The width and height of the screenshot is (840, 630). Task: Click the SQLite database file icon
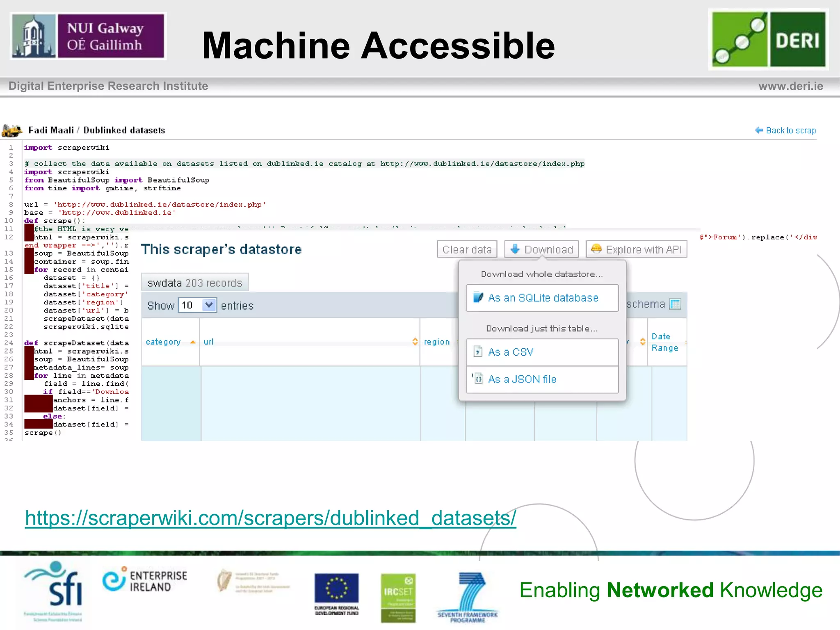pyautogui.click(x=478, y=297)
